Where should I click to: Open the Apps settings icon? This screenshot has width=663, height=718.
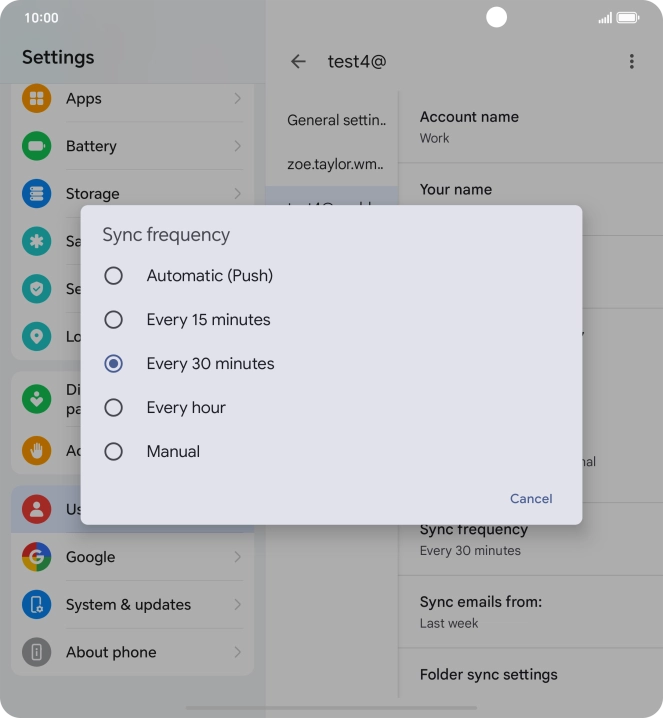pos(37,98)
